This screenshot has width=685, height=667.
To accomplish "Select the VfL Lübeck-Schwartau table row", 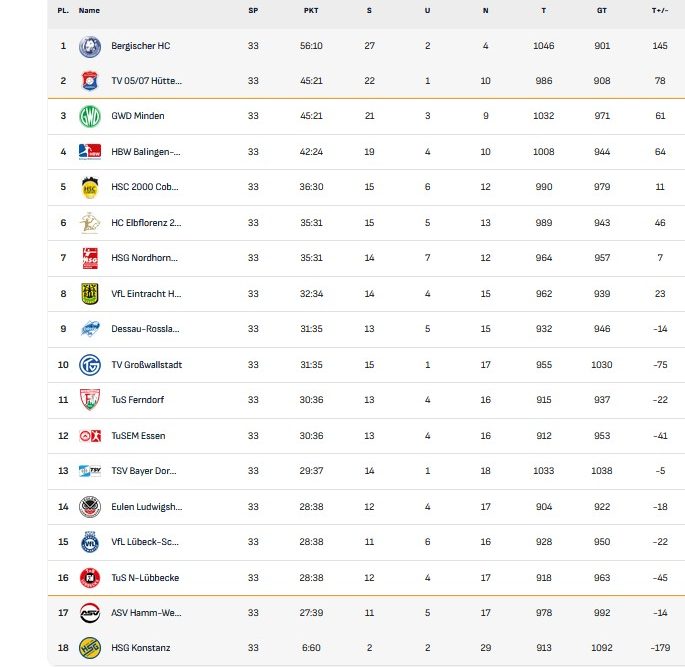I will coord(366,542).
